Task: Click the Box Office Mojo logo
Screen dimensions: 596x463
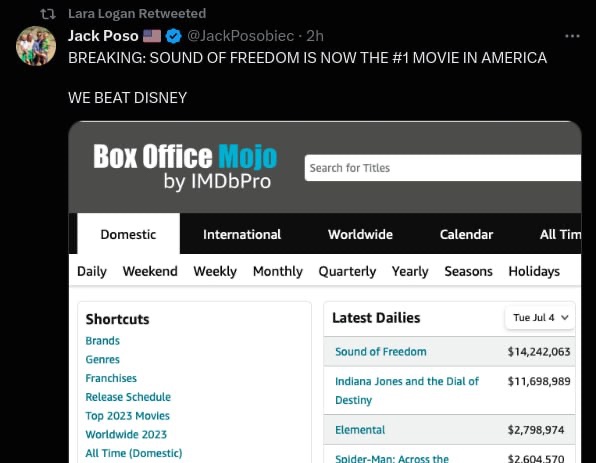Action: (185, 166)
